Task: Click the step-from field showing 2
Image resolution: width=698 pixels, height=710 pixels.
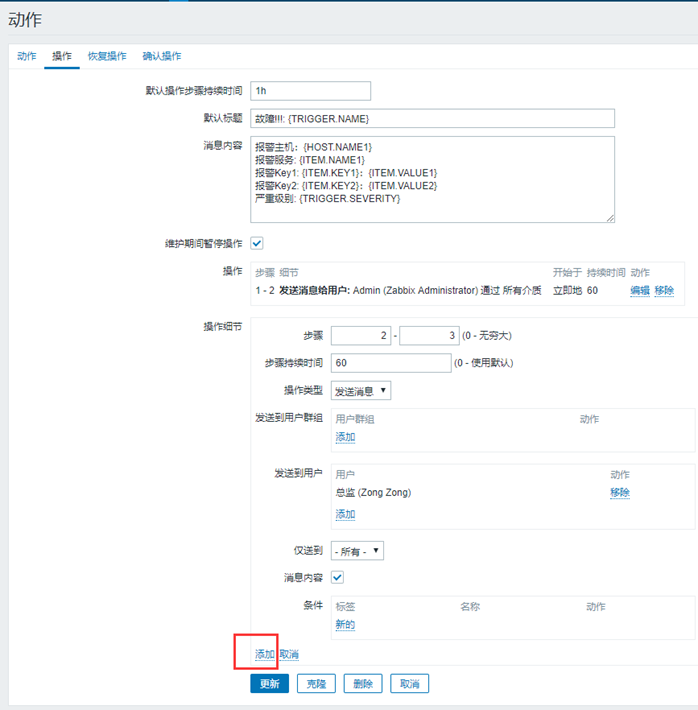Action: (x=361, y=336)
